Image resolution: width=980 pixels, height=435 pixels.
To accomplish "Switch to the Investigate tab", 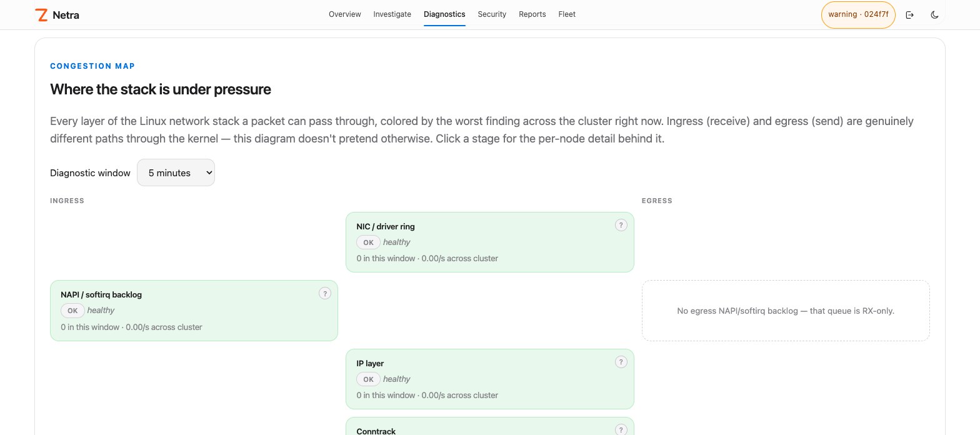I will point(392,14).
